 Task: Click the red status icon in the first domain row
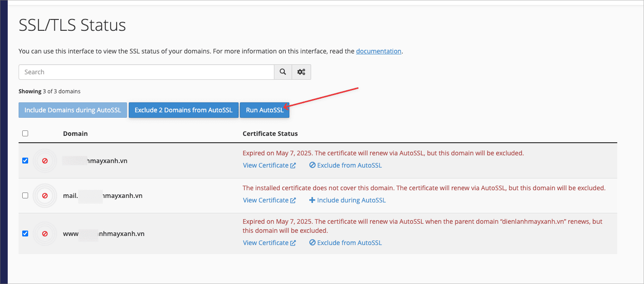tap(45, 161)
